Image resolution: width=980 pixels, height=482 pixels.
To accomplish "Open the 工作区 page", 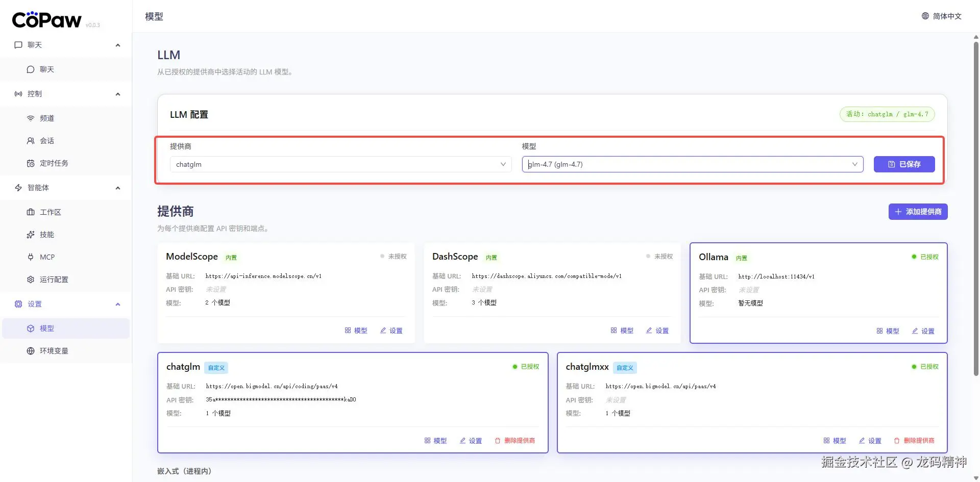I will (x=66, y=212).
